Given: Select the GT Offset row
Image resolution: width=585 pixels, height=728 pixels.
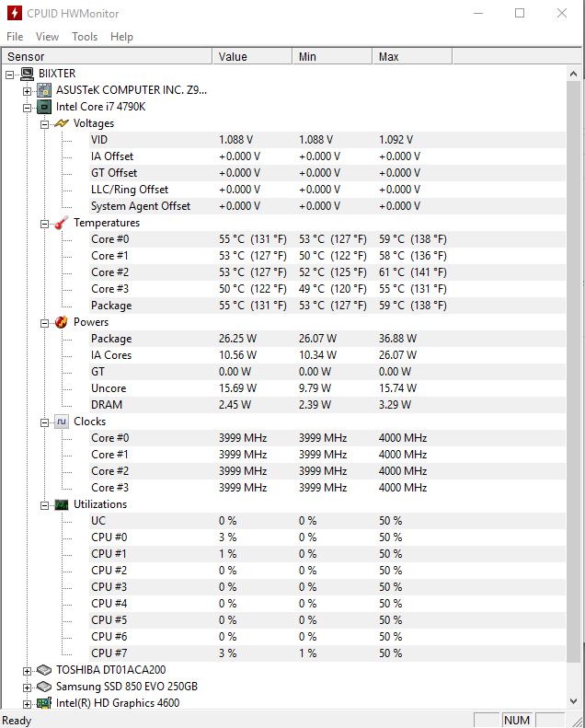Looking at the screenshot, I should (x=327, y=173).
